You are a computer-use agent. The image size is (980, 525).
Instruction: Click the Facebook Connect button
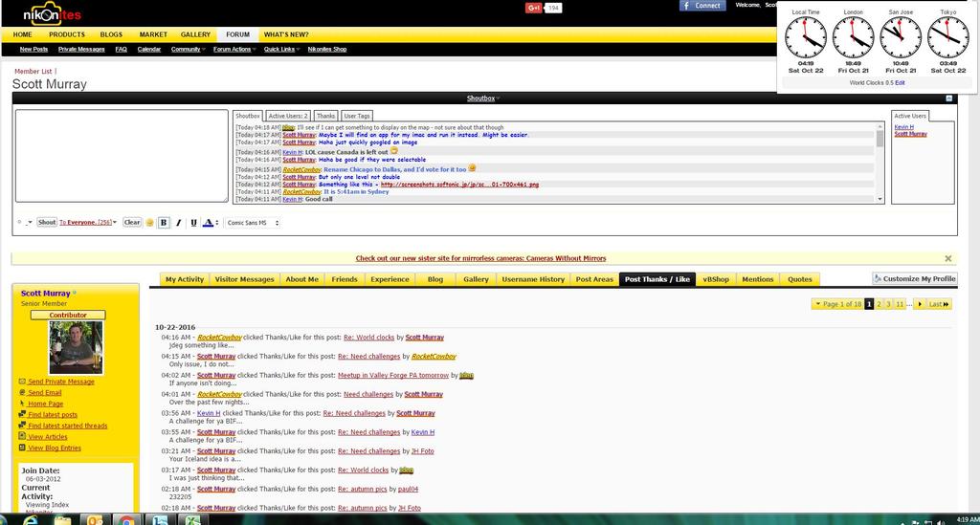(x=702, y=6)
